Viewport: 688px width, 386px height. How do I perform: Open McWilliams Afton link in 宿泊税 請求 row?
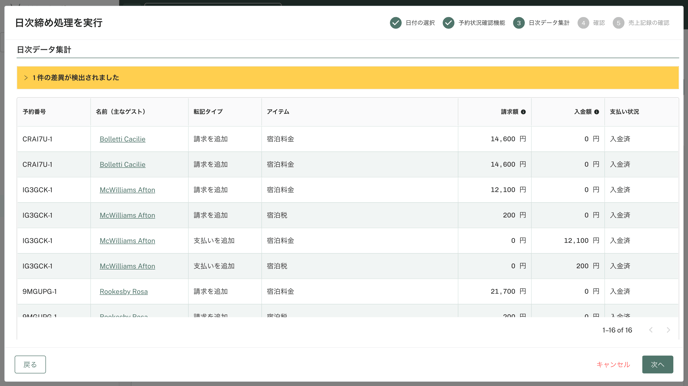[x=127, y=215]
